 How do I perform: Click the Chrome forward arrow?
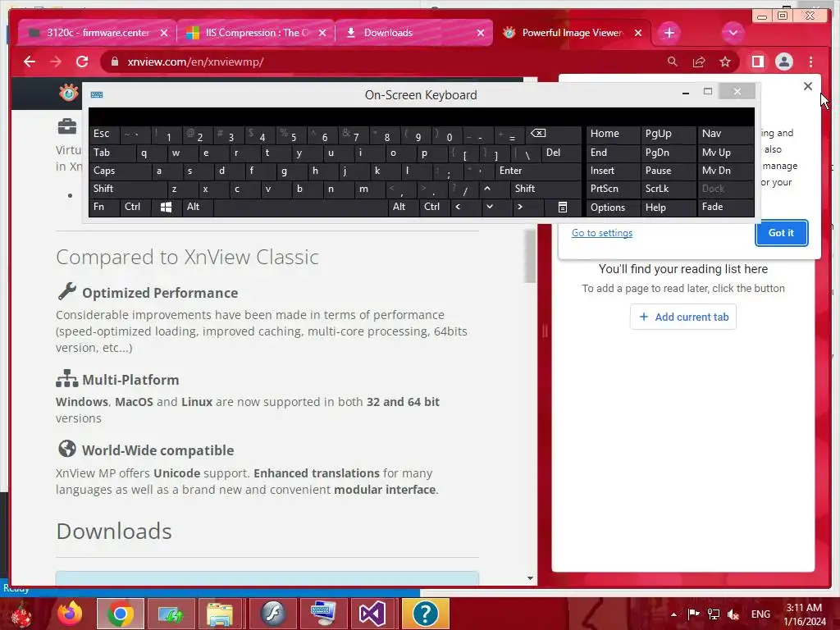point(56,62)
